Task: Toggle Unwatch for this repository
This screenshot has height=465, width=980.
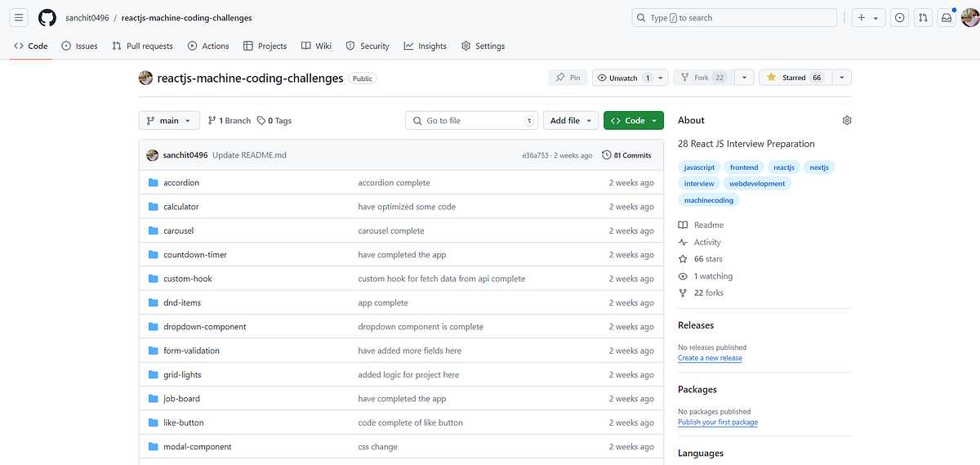Action: pyautogui.click(x=622, y=78)
